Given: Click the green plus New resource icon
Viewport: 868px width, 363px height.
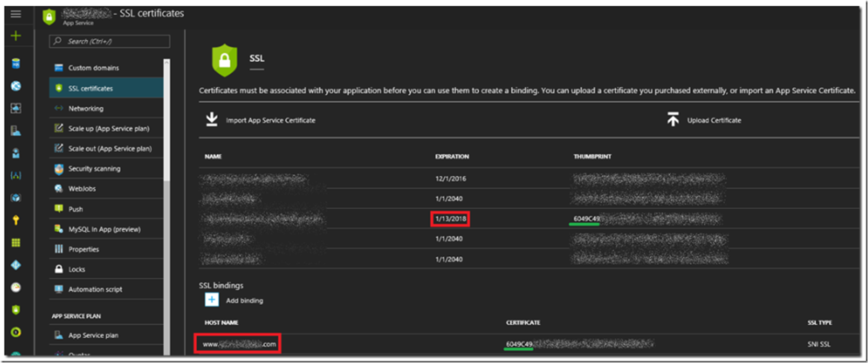Looking at the screenshot, I should (16, 36).
